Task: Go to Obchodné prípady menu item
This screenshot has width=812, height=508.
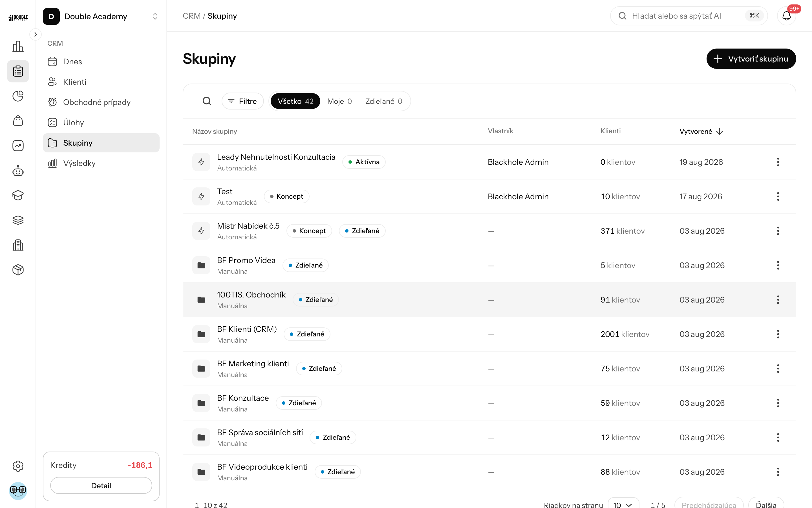Action: click(101, 102)
